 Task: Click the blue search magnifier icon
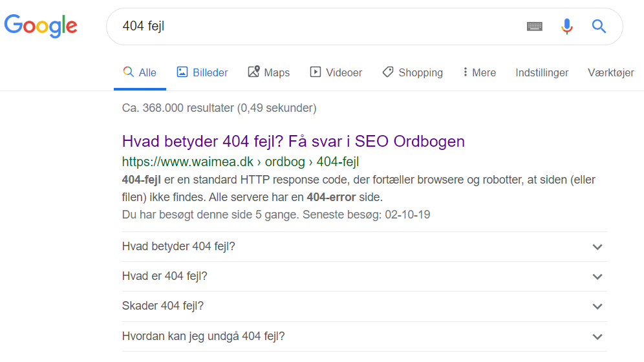click(599, 27)
